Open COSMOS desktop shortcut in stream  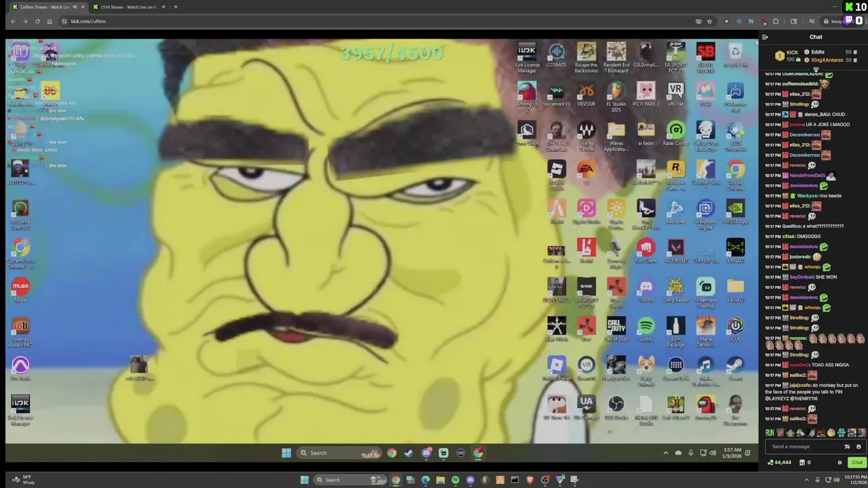click(557, 56)
